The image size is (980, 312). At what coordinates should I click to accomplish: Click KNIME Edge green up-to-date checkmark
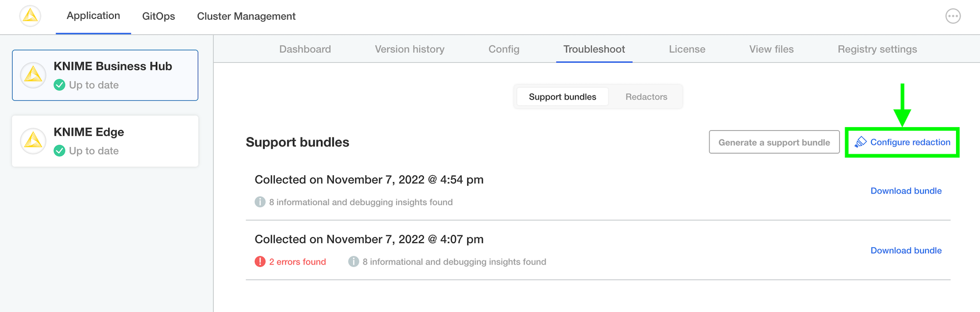[60, 151]
